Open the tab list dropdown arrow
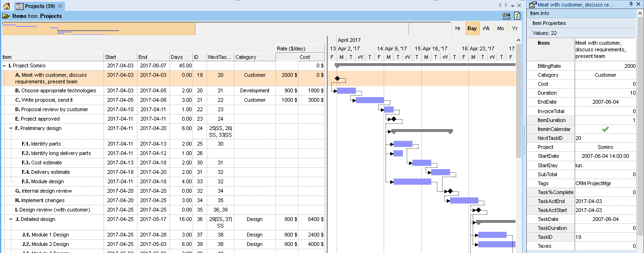This screenshot has height=253, width=644. point(513,6)
